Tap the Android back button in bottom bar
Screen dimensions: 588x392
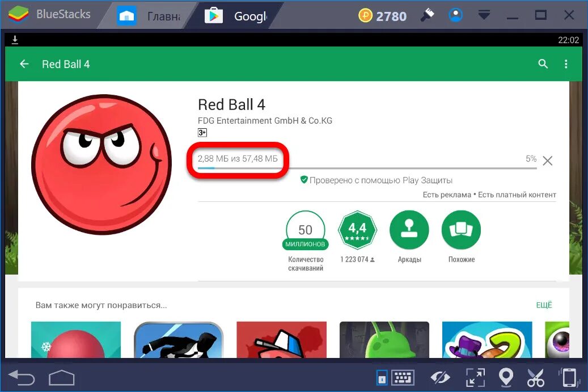coord(22,377)
